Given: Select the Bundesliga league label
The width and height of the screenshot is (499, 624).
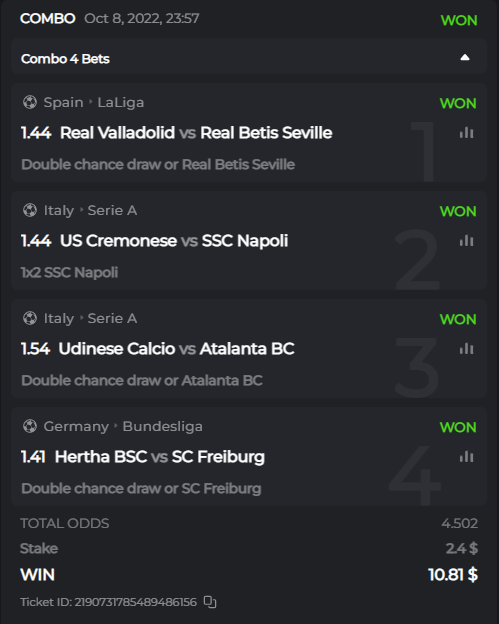Looking at the screenshot, I should (x=162, y=426).
